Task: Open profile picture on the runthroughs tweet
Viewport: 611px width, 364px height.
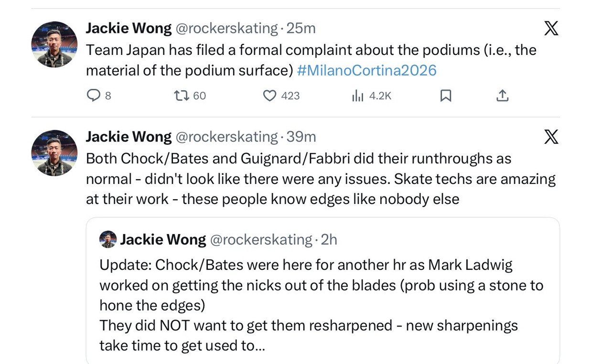Action: pyautogui.click(x=54, y=153)
